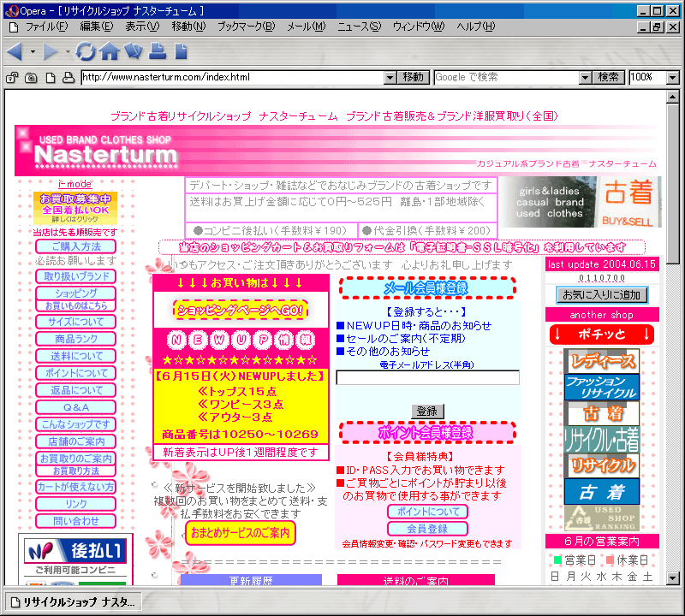Click the USED SHOP RANKING banner
This screenshot has width=685, height=616.
(x=602, y=518)
